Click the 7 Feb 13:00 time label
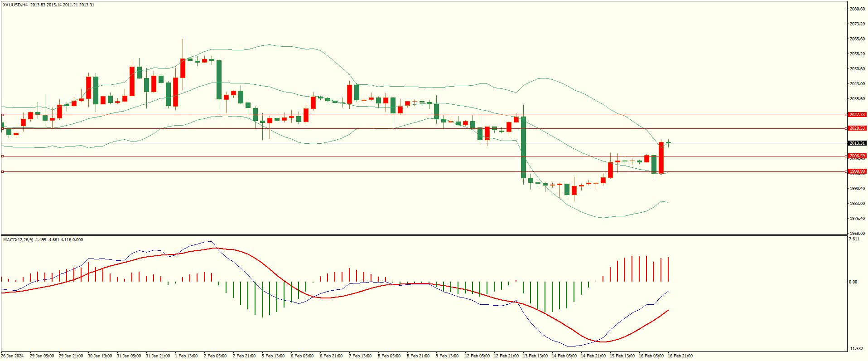This screenshot has height=361, width=868. pos(360,356)
